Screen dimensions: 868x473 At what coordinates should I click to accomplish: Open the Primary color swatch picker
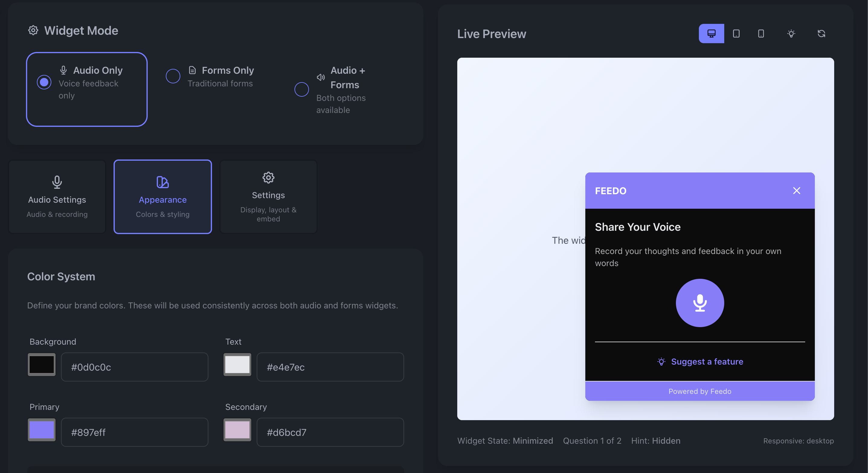[41, 430]
